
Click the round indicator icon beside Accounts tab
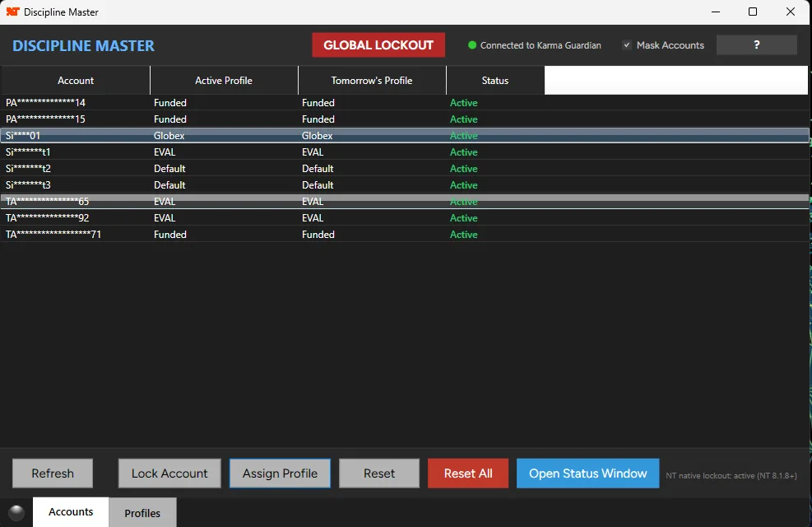[16, 512]
